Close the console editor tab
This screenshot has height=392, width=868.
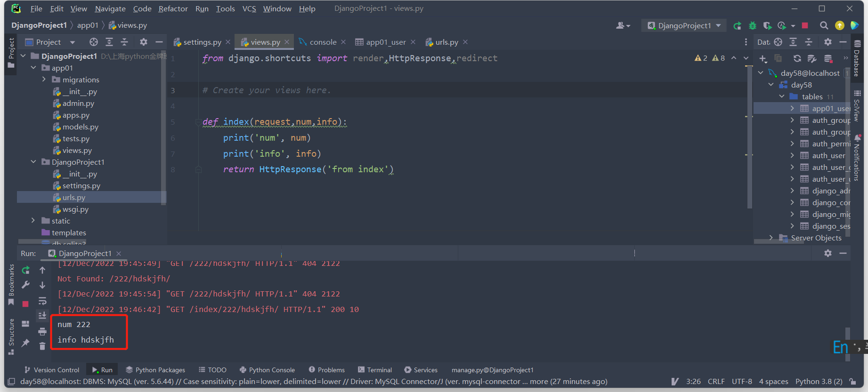(343, 42)
